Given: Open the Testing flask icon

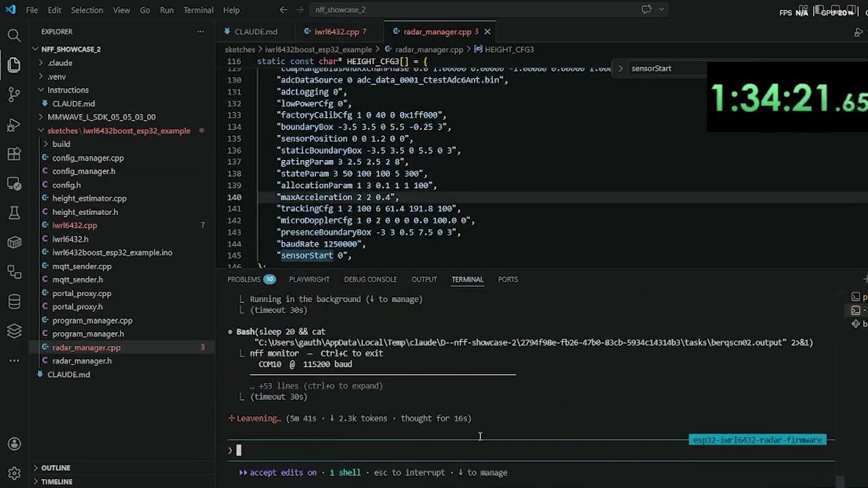Looking at the screenshot, I should 14,213.
